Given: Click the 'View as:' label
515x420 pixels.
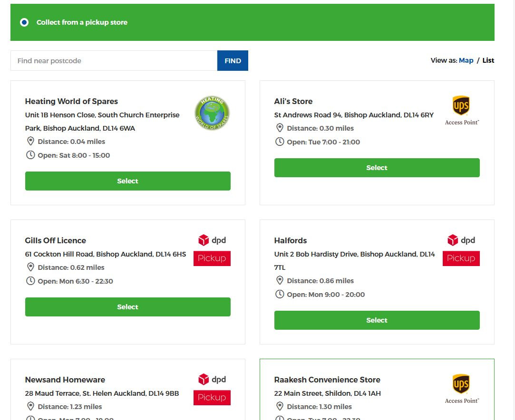Looking at the screenshot, I should pyautogui.click(x=444, y=60).
